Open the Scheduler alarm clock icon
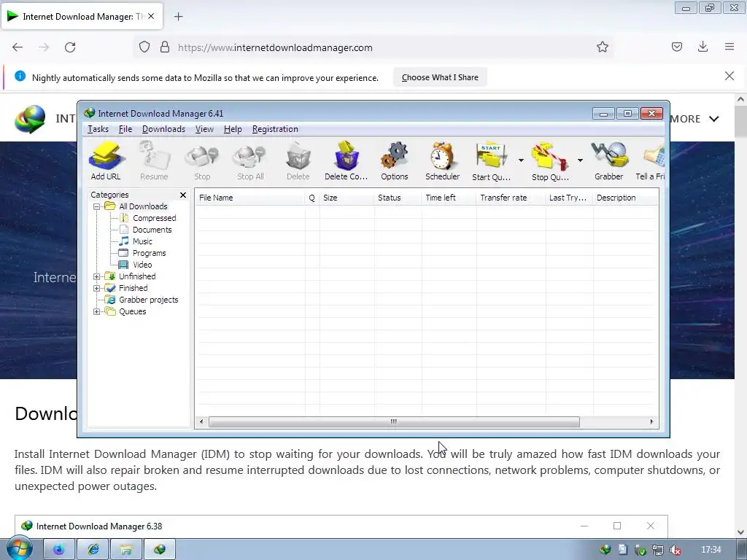 (x=443, y=160)
